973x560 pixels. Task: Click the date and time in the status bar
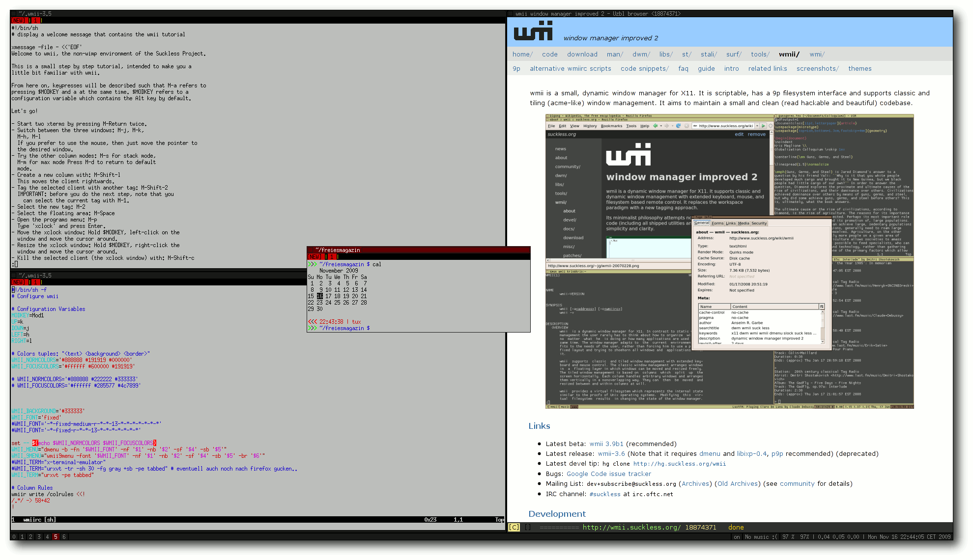[x=909, y=537]
